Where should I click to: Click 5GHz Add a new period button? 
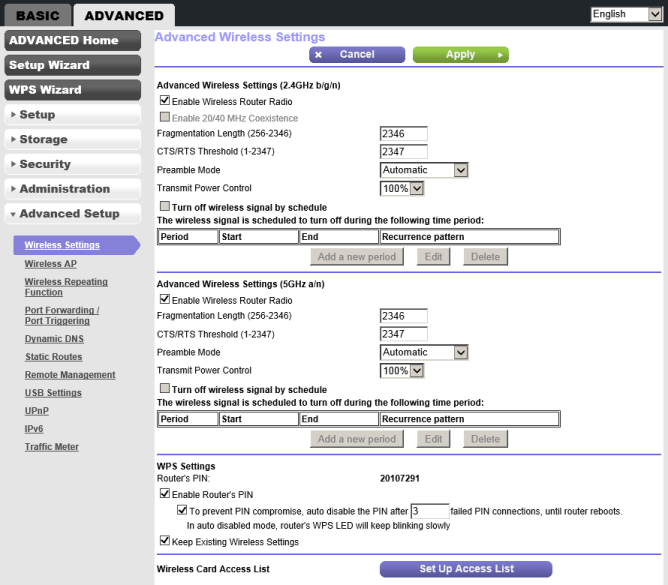[x=357, y=439]
